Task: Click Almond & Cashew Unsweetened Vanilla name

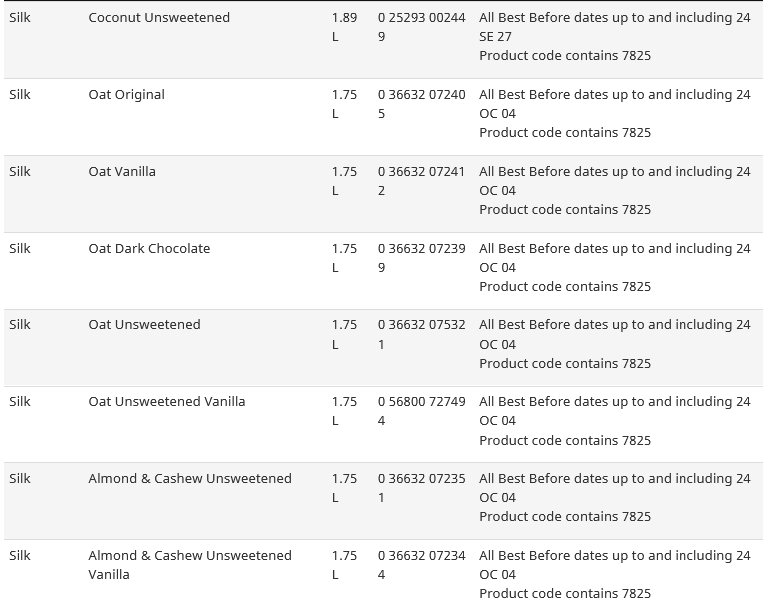Action: [x=190, y=565]
